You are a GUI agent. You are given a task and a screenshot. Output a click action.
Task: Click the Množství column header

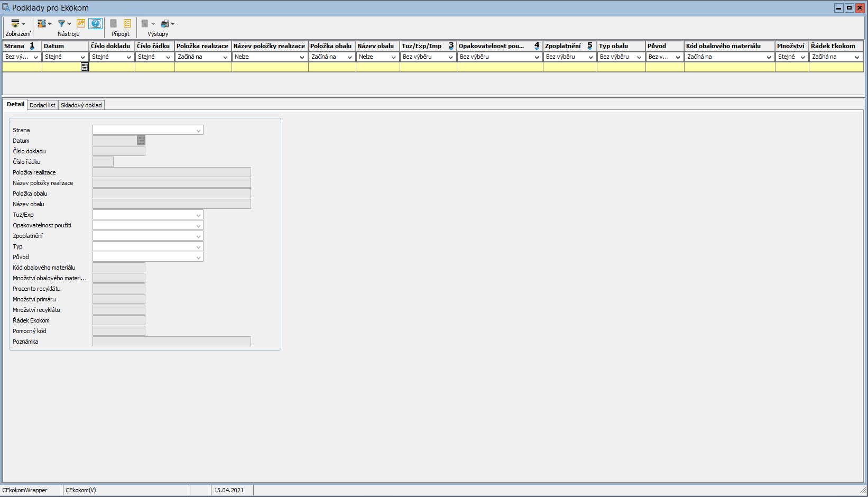click(791, 46)
